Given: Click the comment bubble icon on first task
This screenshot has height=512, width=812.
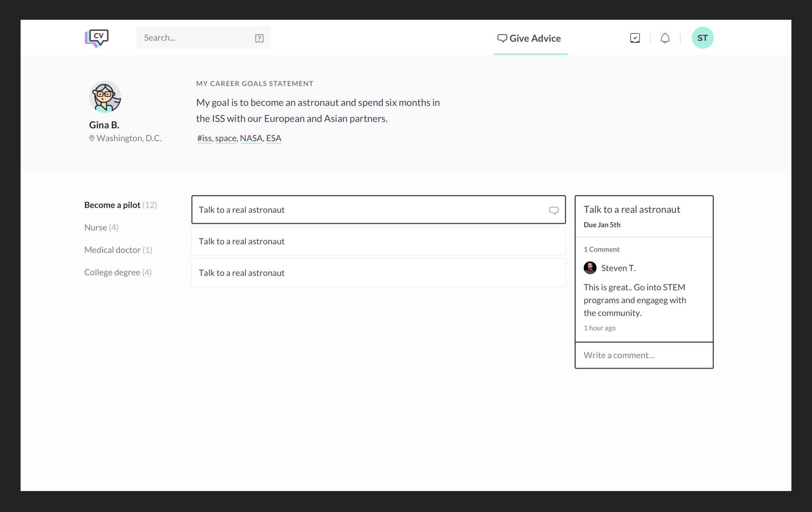Looking at the screenshot, I should tap(553, 210).
